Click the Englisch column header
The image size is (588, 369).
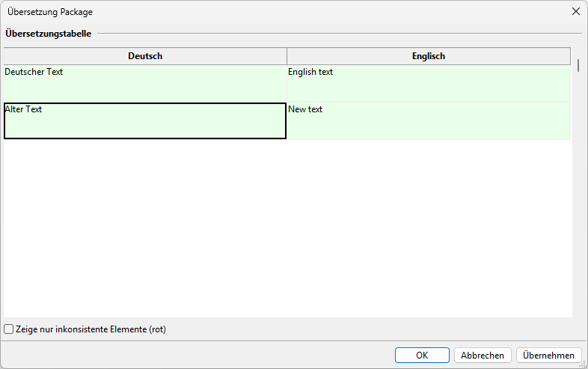(429, 56)
